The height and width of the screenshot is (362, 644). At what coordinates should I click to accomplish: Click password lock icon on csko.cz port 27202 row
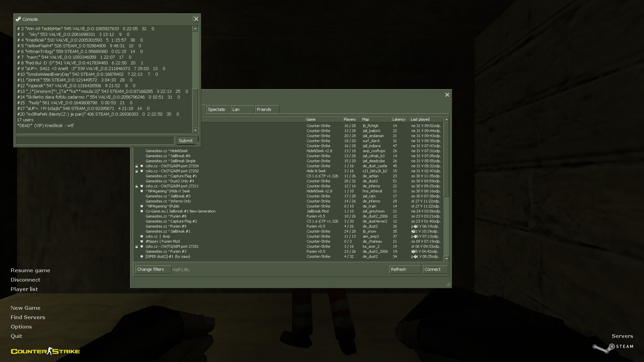[x=137, y=171]
